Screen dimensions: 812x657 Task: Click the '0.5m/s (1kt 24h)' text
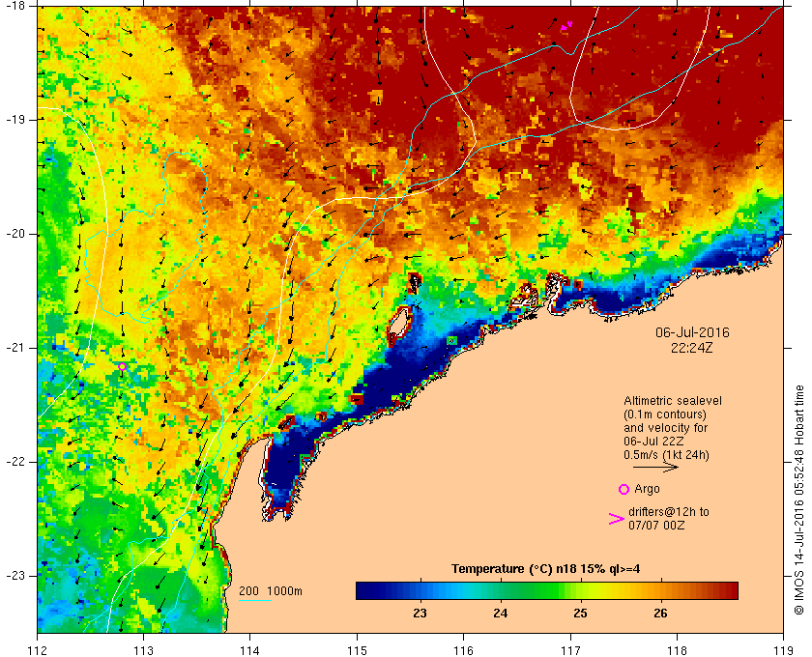click(x=666, y=455)
